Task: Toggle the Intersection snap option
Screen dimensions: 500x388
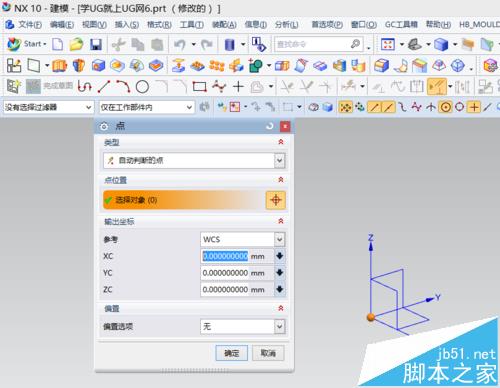Action: pyautogui.click(x=431, y=107)
